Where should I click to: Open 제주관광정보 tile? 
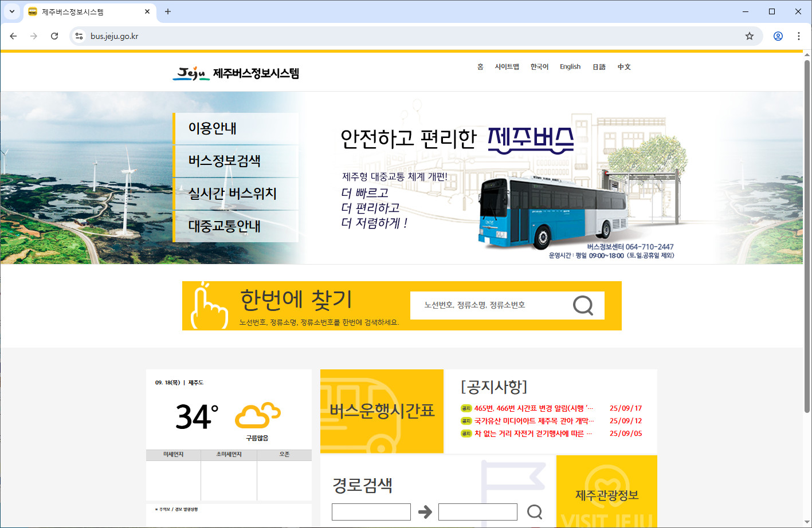point(607,492)
